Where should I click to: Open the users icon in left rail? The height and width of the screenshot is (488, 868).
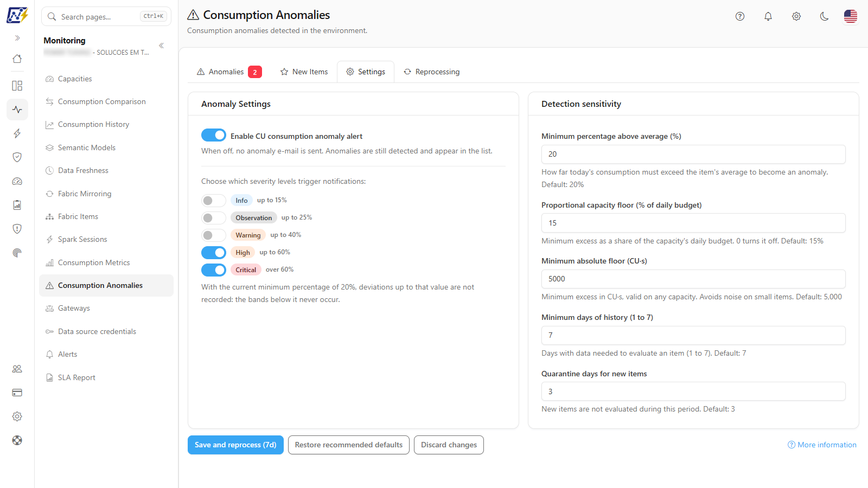point(17,369)
